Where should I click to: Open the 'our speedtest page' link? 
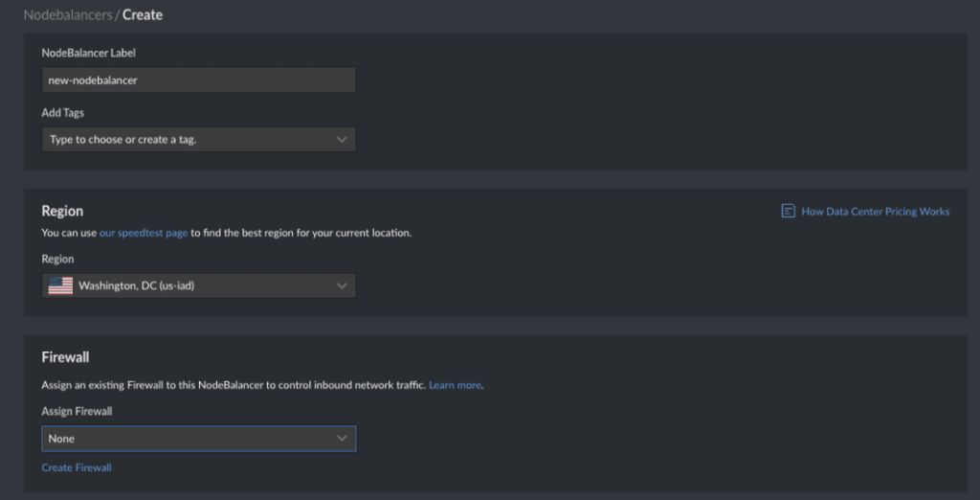point(144,233)
